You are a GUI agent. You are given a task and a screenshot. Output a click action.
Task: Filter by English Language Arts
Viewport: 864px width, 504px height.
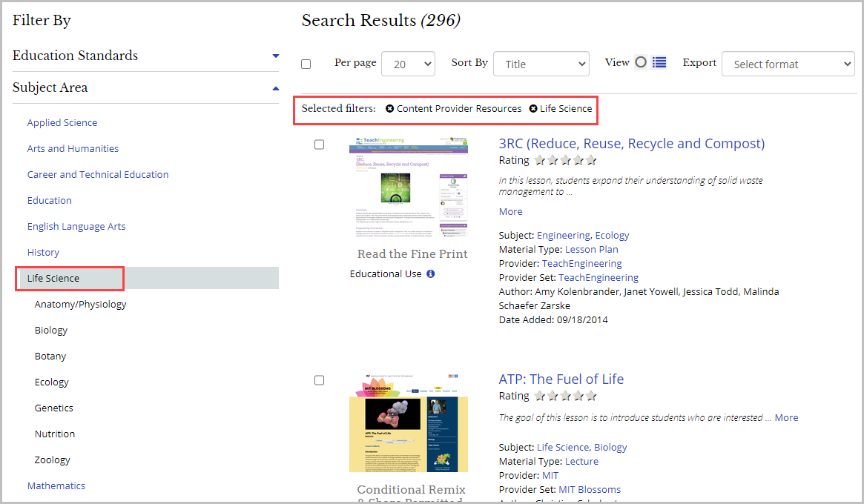76,226
